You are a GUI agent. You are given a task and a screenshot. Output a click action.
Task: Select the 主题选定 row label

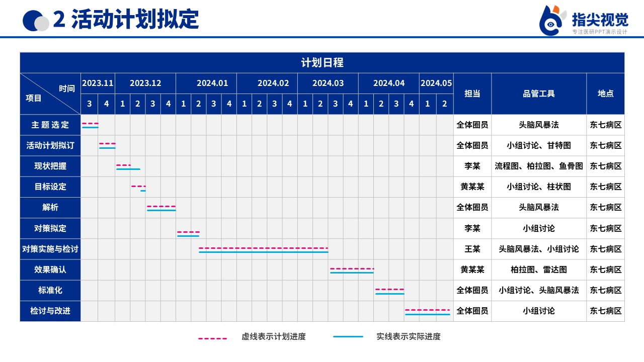pyautogui.click(x=50, y=125)
